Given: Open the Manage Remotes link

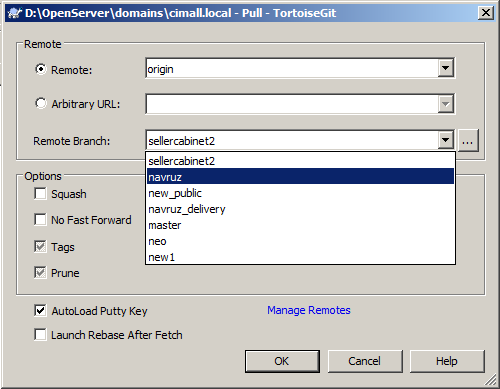Looking at the screenshot, I should (309, 310).
